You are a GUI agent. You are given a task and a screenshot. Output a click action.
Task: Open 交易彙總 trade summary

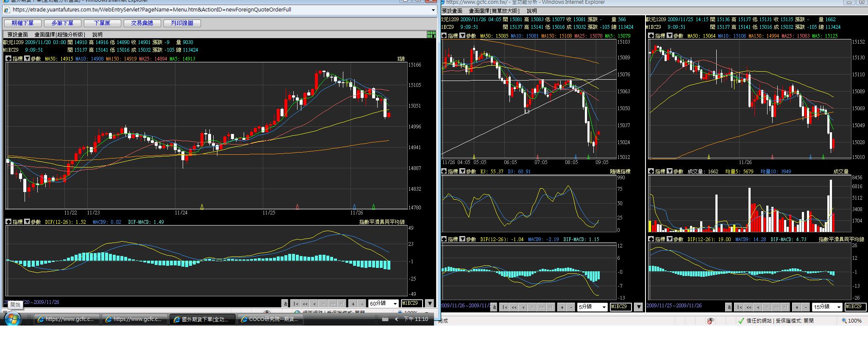pos(142,23)
